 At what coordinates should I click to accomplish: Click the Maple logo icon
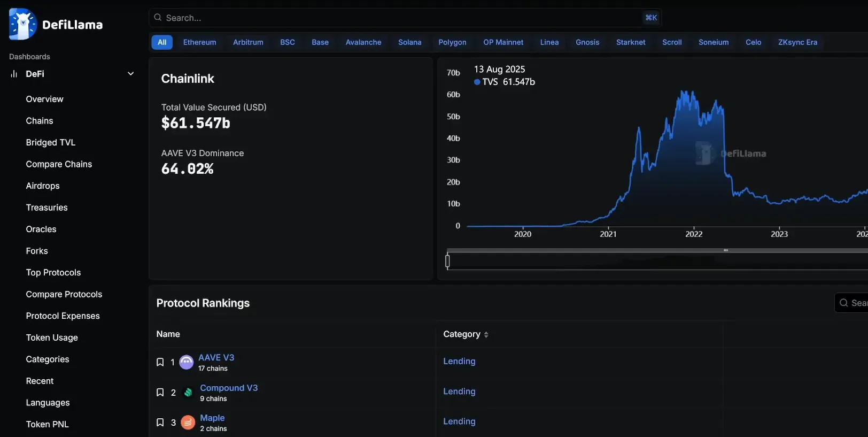pos(188,423)
